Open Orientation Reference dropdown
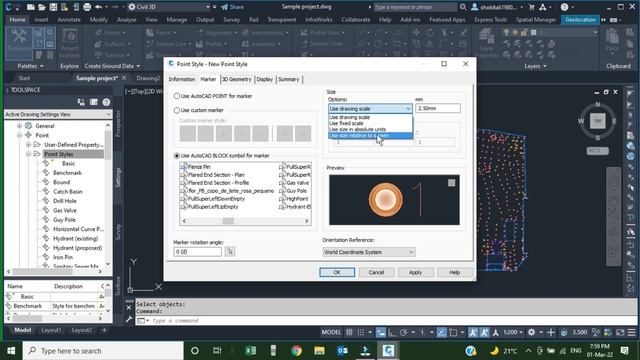The height and width of the screenshot is (360, 640). [x=369, y=252]
